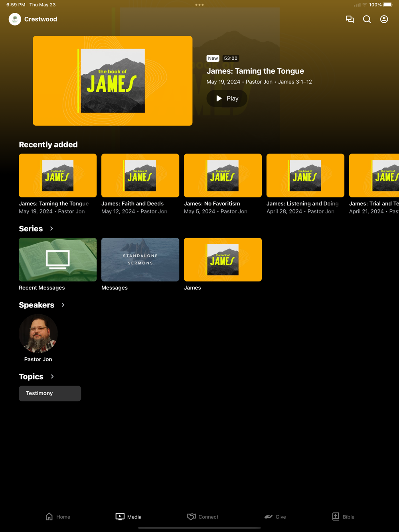Select the 'Pastor Jon' speaker name
This screenshot has height=532, width=399.
pos(38,359)
